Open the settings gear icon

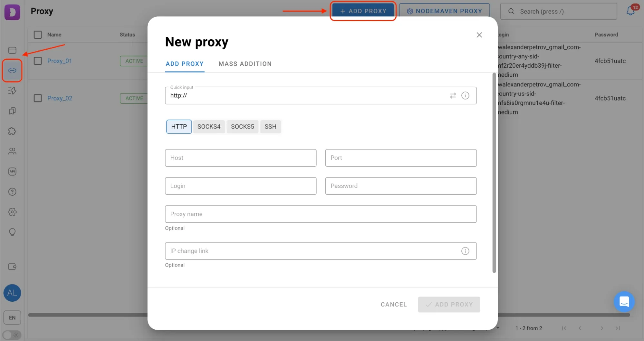(12, 212)
